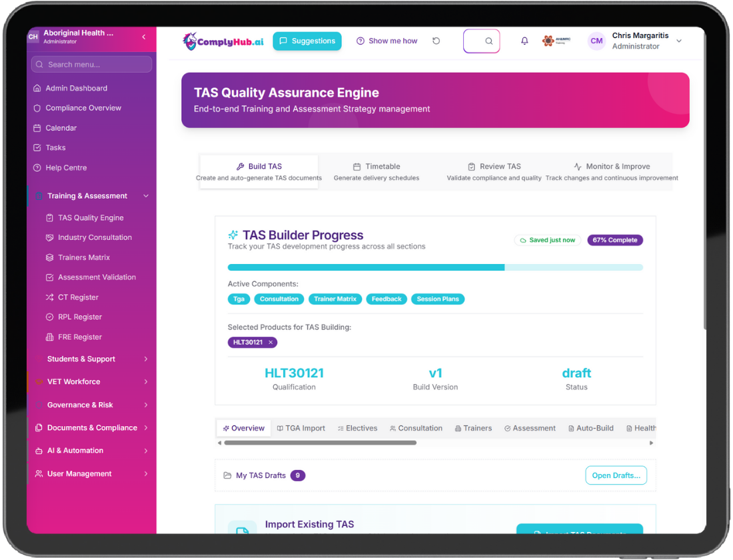Image resolution: width=733 pixels, height=560 pixels.
Task: Click the check icon beside Assessment Validation
Action: (49, 277)
